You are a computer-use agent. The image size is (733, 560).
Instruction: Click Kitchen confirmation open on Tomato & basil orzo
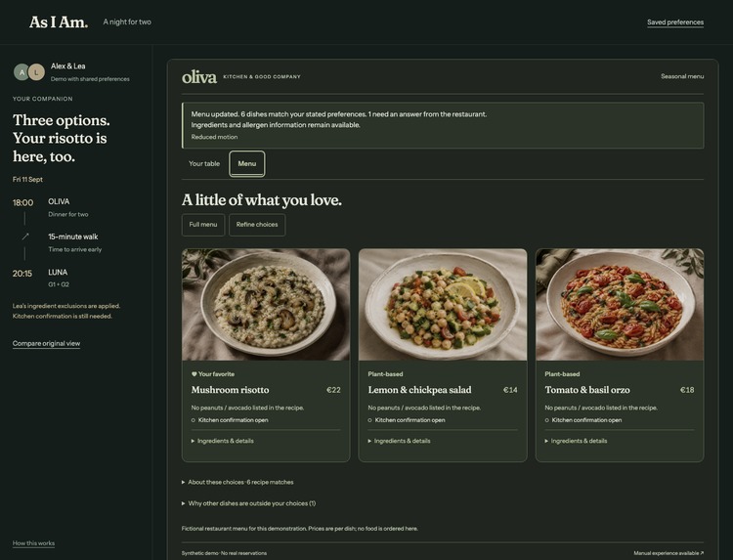582,420
